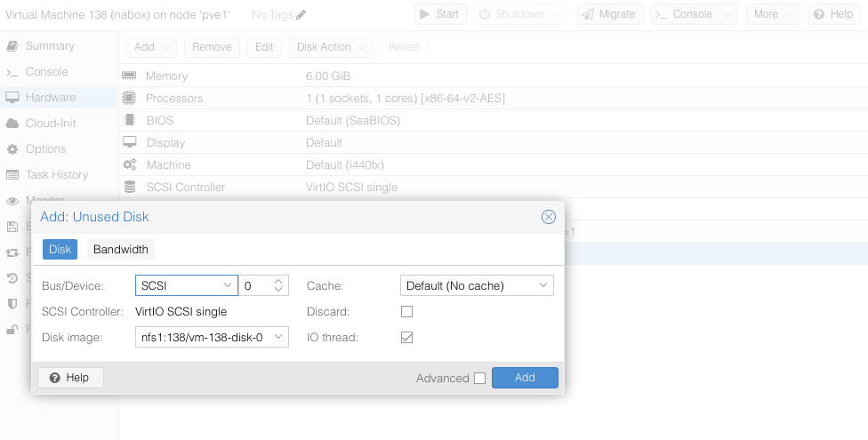
Task: Select the VirtIO SCSI single row value
Action: click(351, 187)
